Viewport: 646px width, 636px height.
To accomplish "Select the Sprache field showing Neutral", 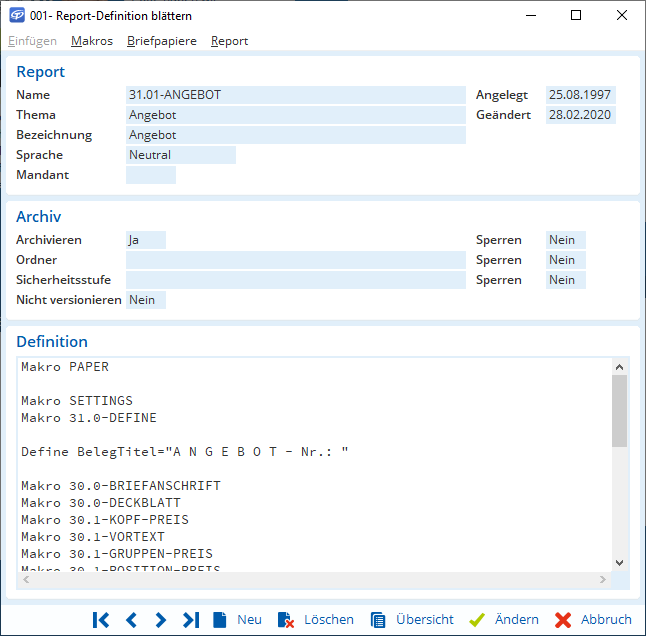I will (x=181, y=155).
